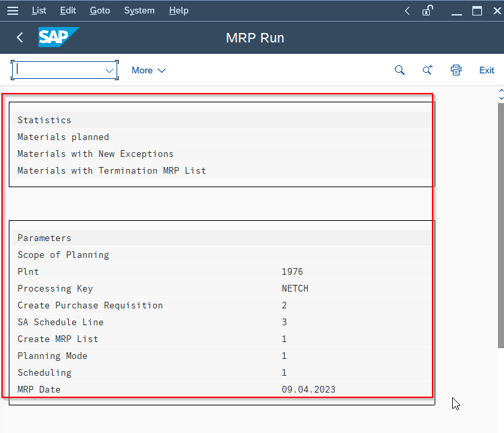Click Create Purchase Requisition value 2
Screen dimensions: 504x433
284,305
